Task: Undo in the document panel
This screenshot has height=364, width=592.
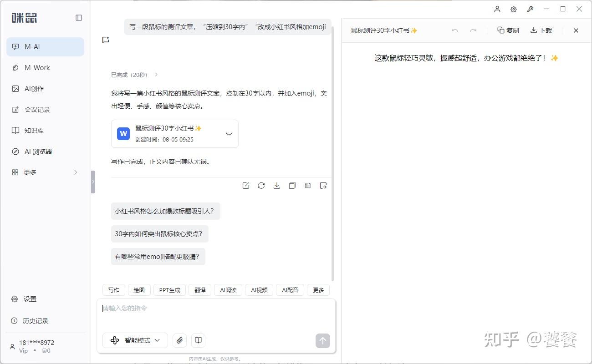Action: pos(455,30)
